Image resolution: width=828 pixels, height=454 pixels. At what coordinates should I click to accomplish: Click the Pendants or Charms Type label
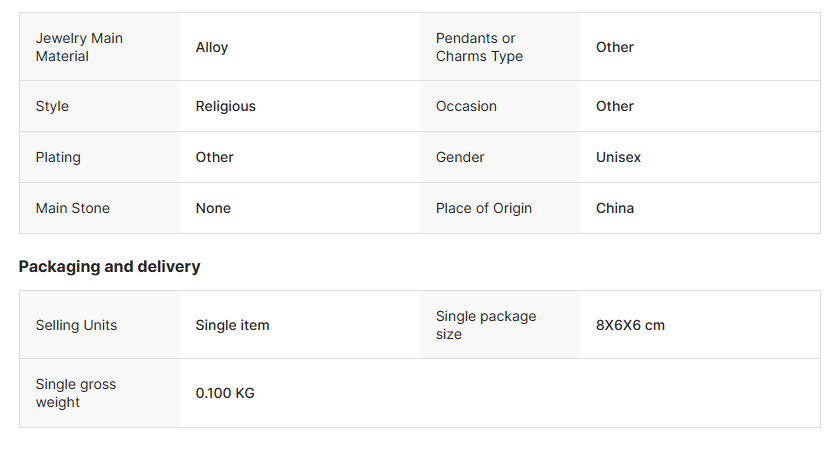click(x=479, y=47)
